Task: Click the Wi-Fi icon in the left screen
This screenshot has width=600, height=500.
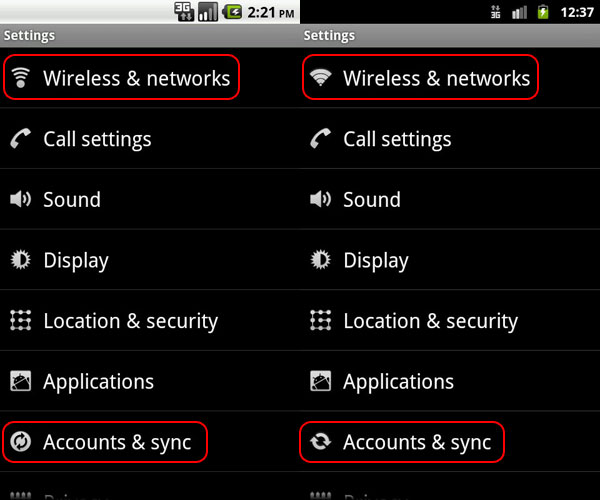Action: [21, 78]
